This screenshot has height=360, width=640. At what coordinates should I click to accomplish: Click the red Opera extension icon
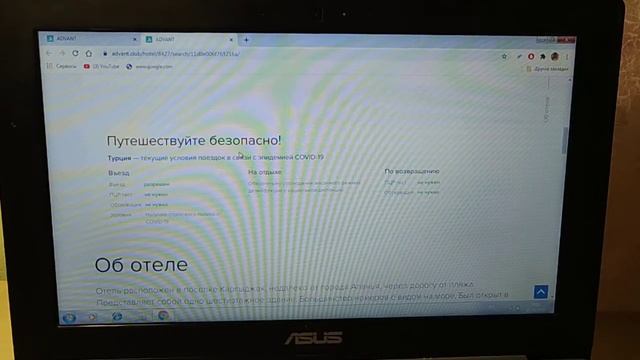click(x=531, y=56)
